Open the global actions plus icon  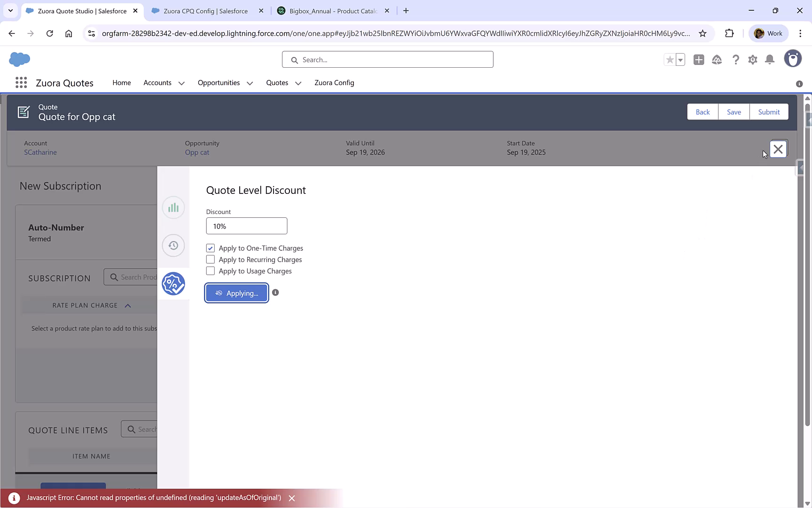tap(699, 60)
